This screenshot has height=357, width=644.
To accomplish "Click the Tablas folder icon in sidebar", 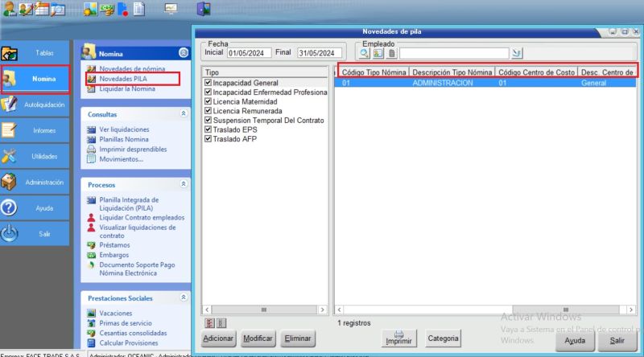I will (10, 54).
